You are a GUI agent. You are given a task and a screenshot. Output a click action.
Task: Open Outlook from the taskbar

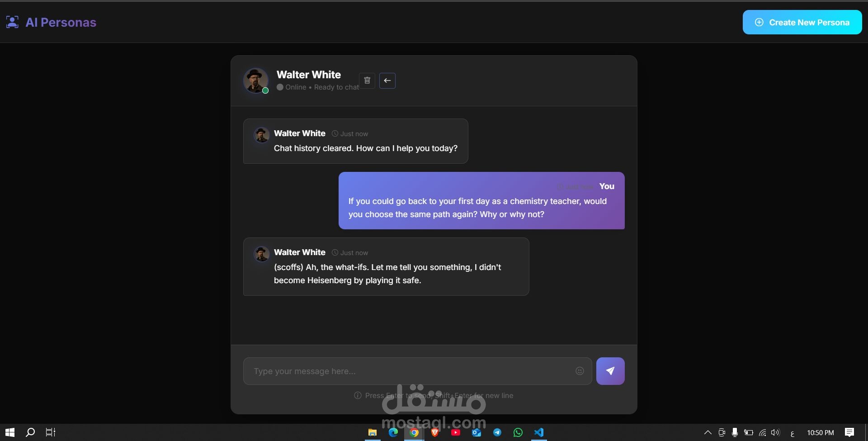pos(476,432)
